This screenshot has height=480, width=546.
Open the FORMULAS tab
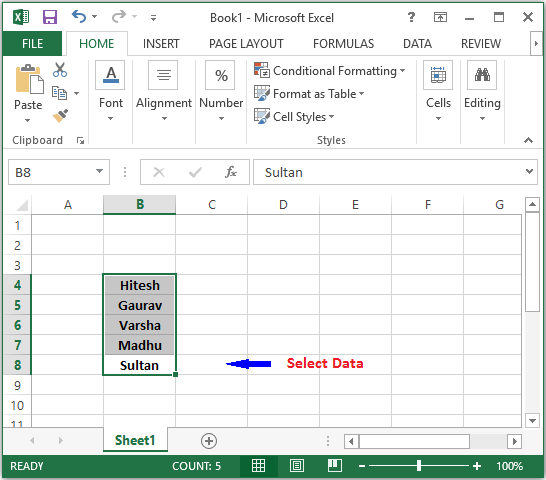343,44
